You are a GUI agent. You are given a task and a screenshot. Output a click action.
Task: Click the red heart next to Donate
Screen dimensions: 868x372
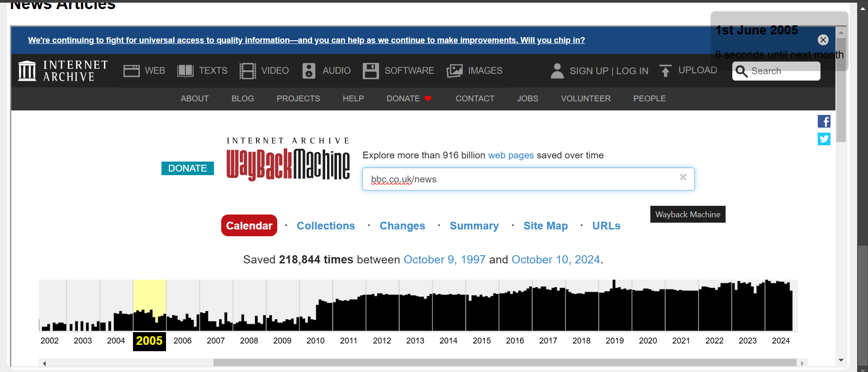tap(428, 99)
